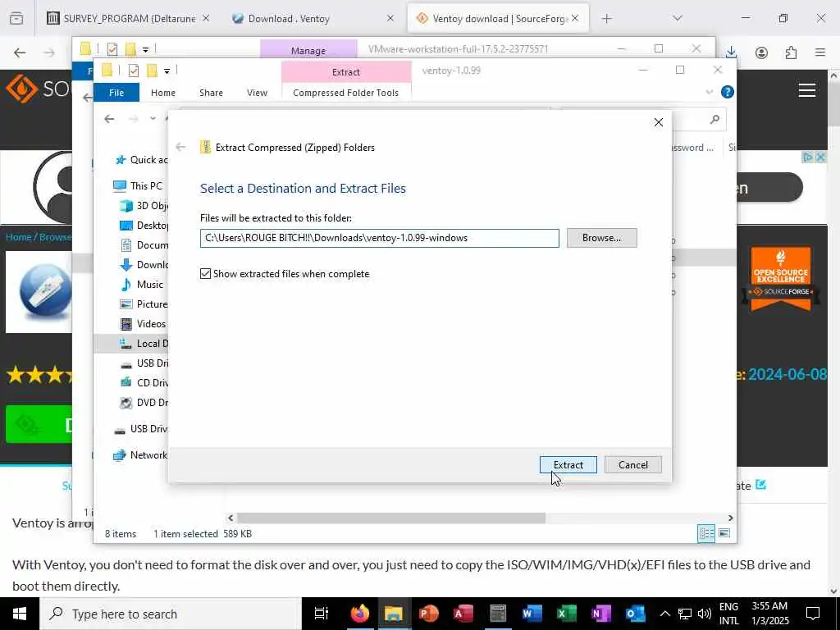The width and height of the screenshot is (840, 630).
Task: Open the Firefox extensions puzzle icon
Action: pyautogui.click(x=791, y=52)
